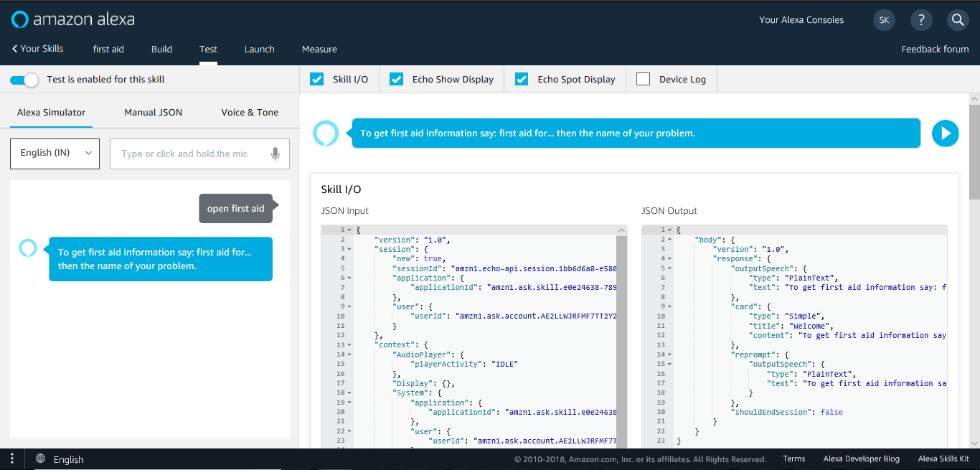This screenshot has height=470, width=980.
Task: Open the SK user account avatar
Action: (x=884, y=20)
